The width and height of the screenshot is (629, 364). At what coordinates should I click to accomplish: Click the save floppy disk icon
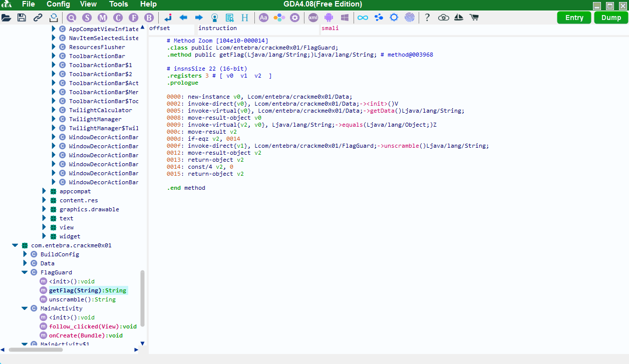[22, 18]
